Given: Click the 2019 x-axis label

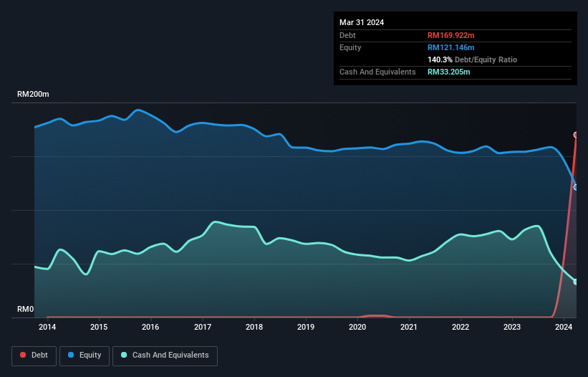Looking at the screenshot, I should (306, 327).
